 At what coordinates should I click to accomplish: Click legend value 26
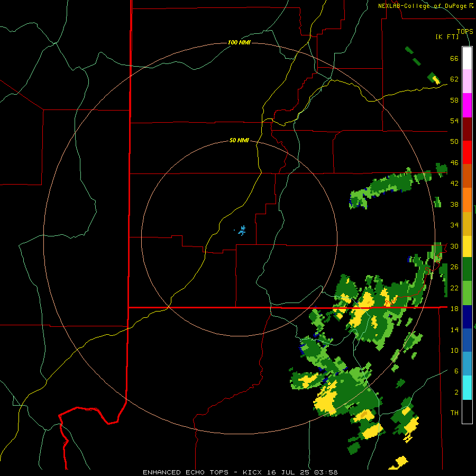click(x=454, y=267)
